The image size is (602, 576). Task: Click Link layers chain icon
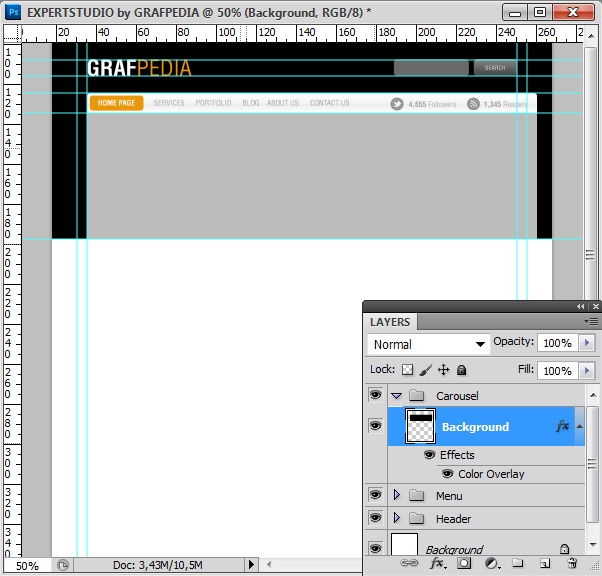point(409,563)
